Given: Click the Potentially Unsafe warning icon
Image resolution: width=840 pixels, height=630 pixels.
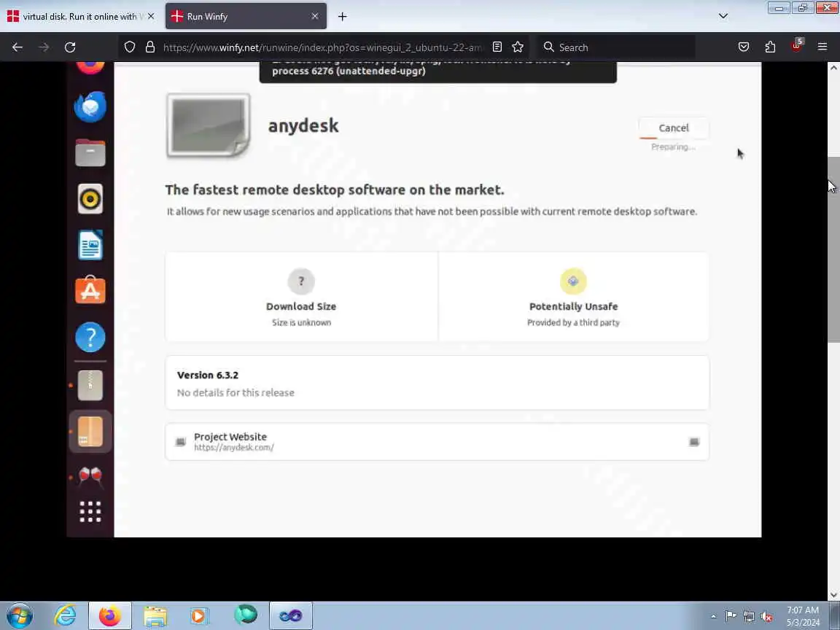Looking at the screenshot, I should (x=573, y=281).
